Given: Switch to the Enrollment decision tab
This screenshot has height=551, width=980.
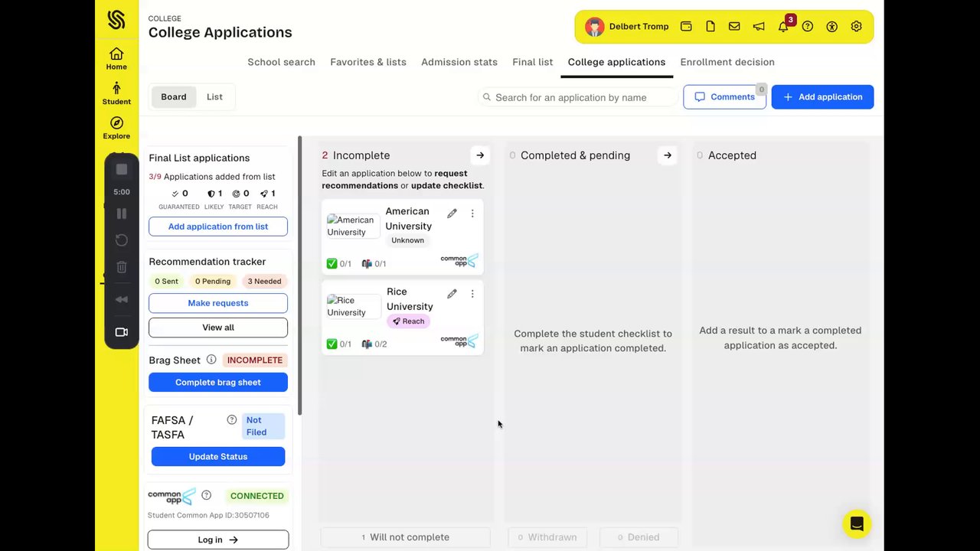Looking at the screenshot, I should (x=727, y=62).
